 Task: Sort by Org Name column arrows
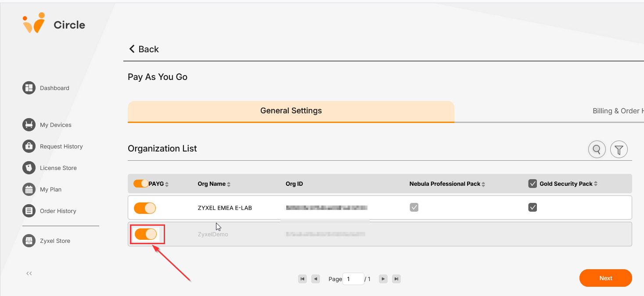point(229,184)
